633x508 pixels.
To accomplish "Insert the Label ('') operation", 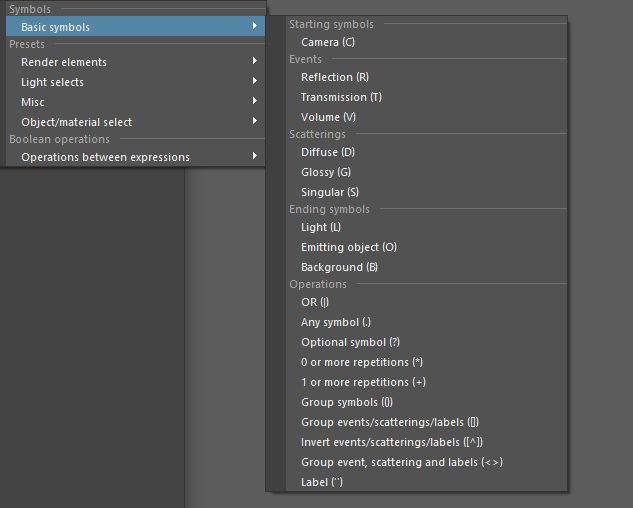I will click(x=426, y=482).
